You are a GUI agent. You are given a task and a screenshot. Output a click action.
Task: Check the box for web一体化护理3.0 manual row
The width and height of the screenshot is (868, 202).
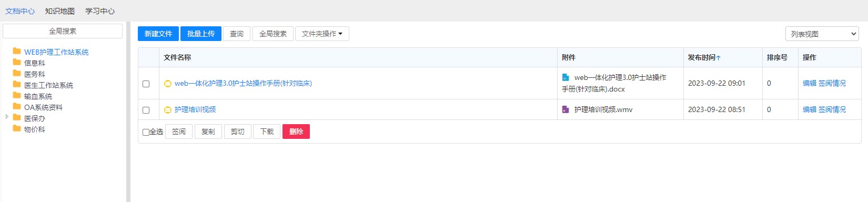pyautogui.click(x=146, y=84)
